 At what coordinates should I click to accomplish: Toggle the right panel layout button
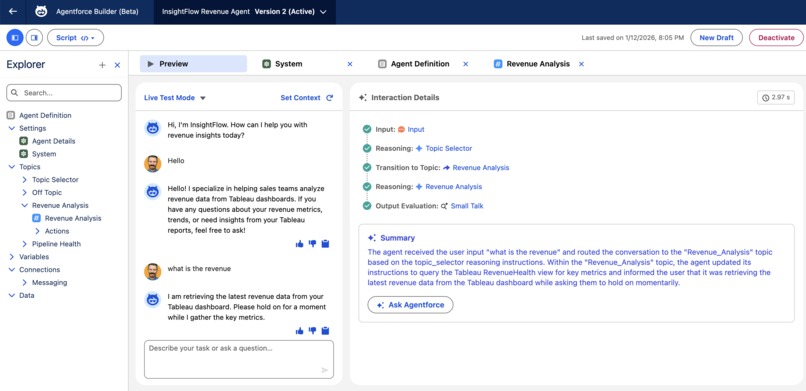coord(34,38)
